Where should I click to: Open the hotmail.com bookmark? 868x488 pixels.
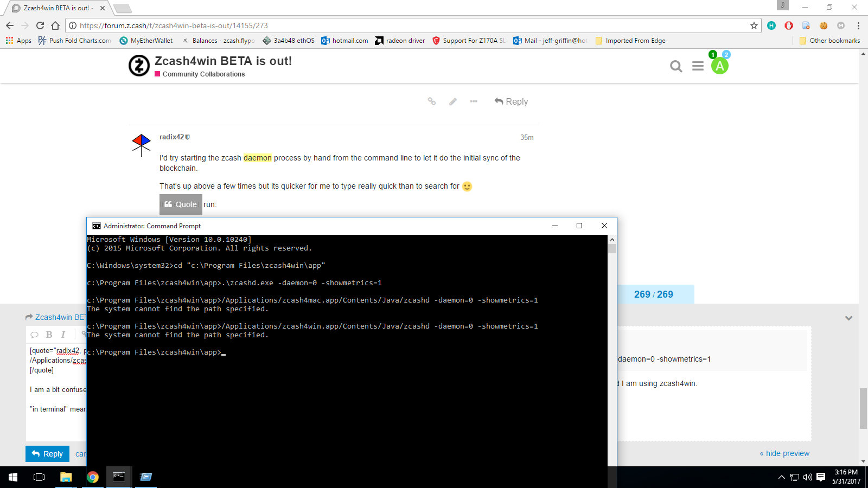344,41
